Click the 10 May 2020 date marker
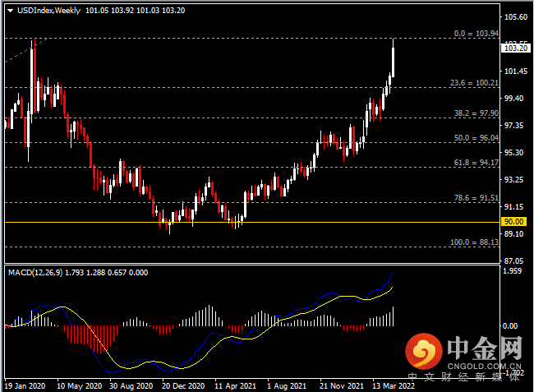The height and width of the screenshot is (392, 534). pyautogui.click(x=80, y=386)
